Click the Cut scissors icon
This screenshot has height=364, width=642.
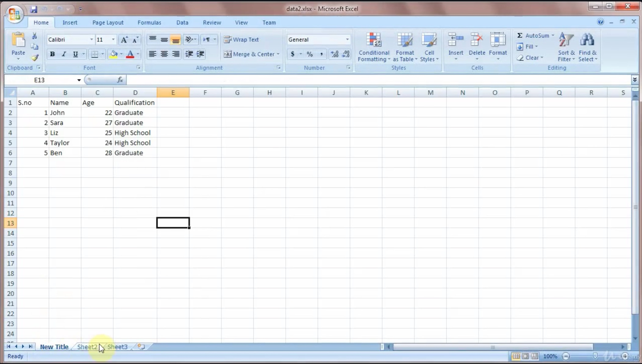click(x=34, y=36)
